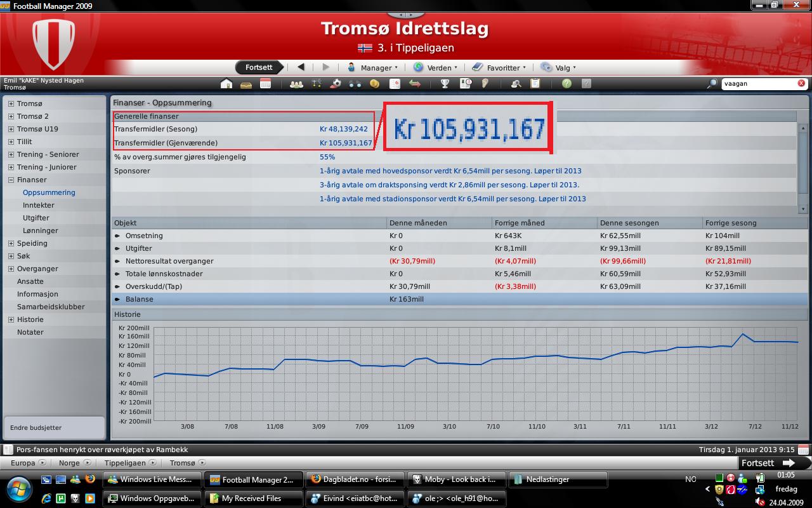Select Oppsummering under Finanser
This screenshot has height=508, width=812.
pos(49,192)
